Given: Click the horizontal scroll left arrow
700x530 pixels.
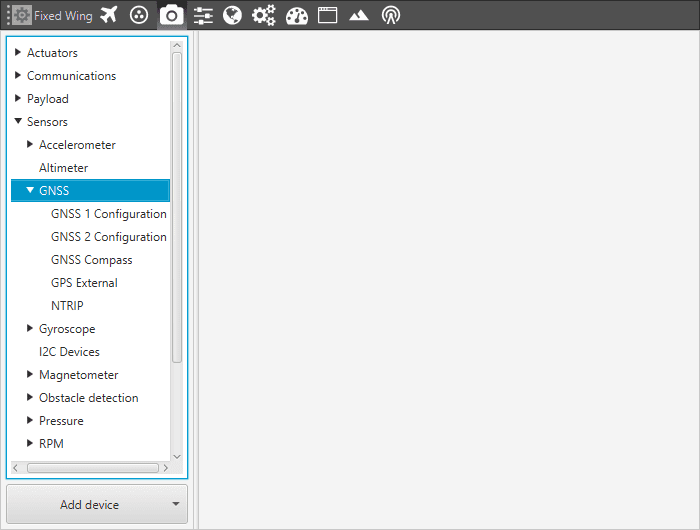Looking at the screenshot, I should [16, 468].
